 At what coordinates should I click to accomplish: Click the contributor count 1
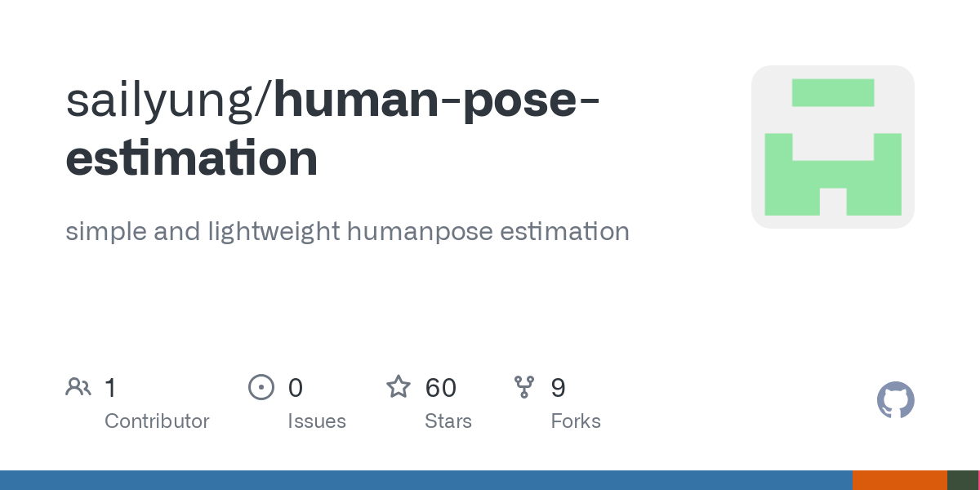point(110,387)
